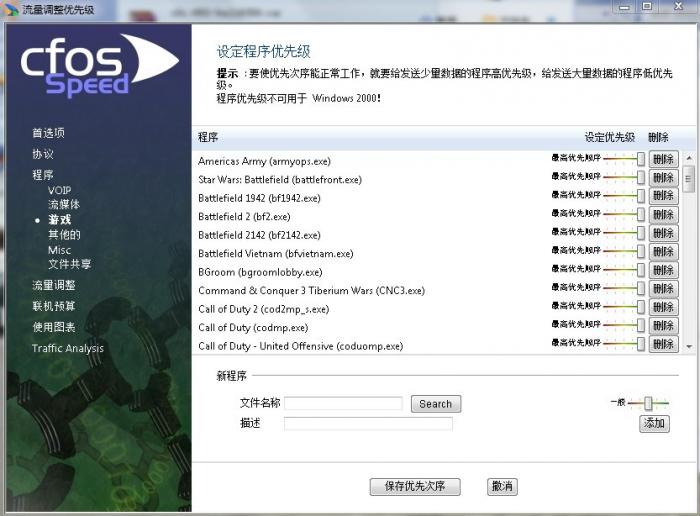Open 程序 section in the sidebar
The width and height of the screenshot is (700, 516).
tap(43, 175)
